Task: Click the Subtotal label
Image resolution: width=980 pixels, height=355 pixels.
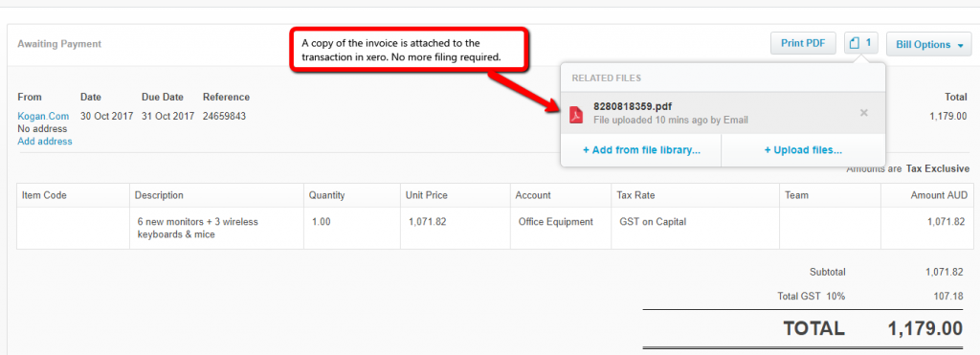Action: pos(828,272)
